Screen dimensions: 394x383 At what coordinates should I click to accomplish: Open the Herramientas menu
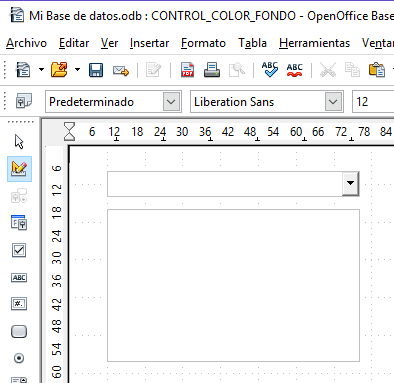point(314,43)
